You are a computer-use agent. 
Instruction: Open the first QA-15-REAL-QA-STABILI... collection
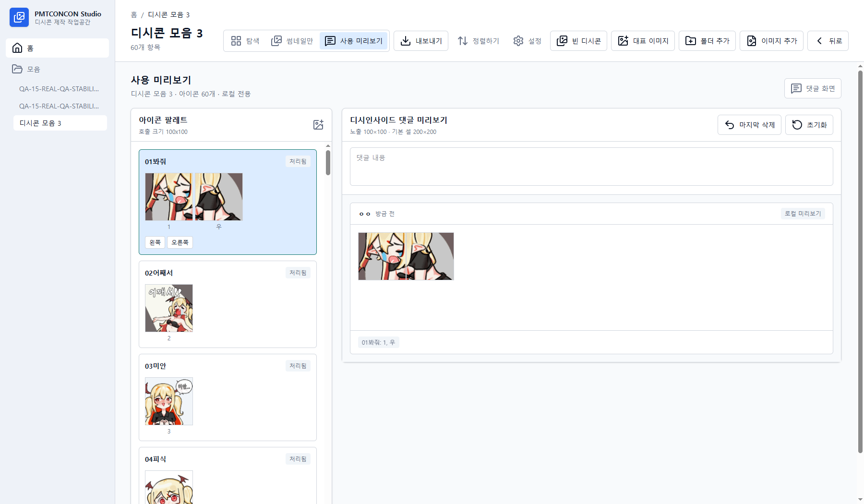[x=60, y=89]
